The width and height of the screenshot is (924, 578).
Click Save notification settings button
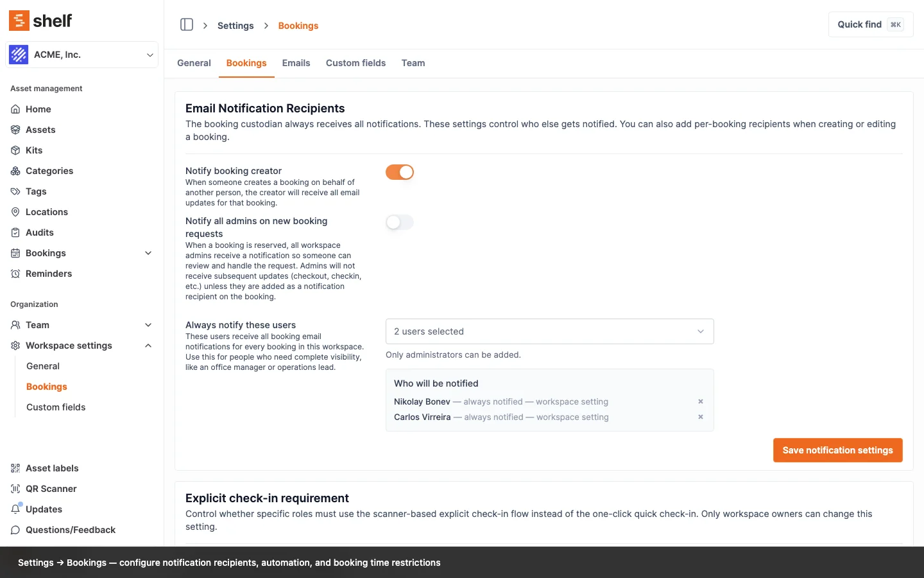coord(837,450)
